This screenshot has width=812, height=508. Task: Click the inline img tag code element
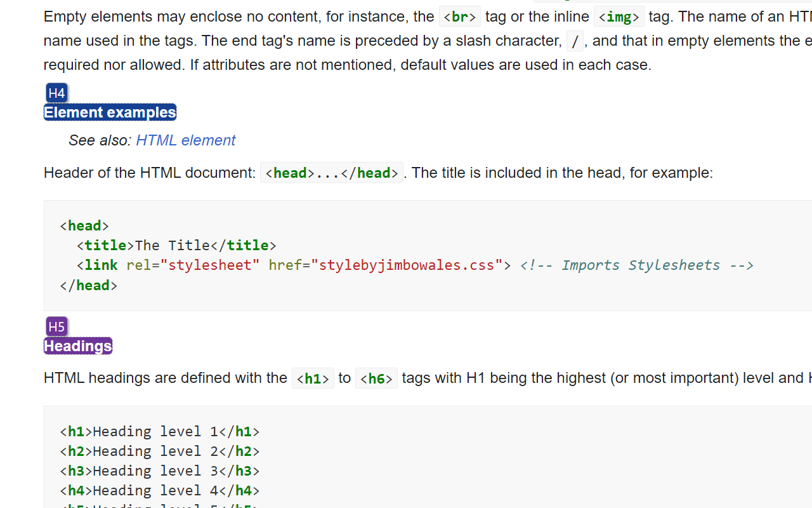coord(619,17)
